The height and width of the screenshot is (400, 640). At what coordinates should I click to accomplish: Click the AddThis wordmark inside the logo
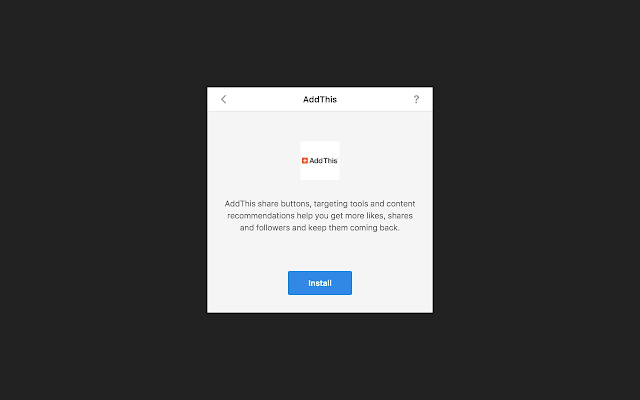click(323, 161)
